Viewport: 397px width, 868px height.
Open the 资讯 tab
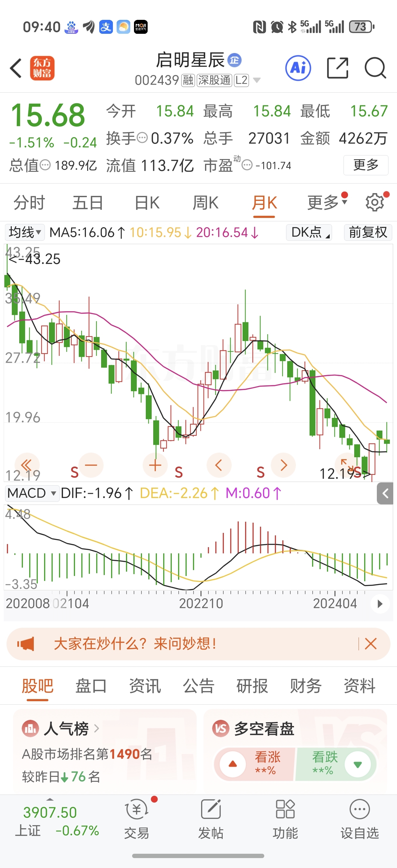[x=145, y=686]
